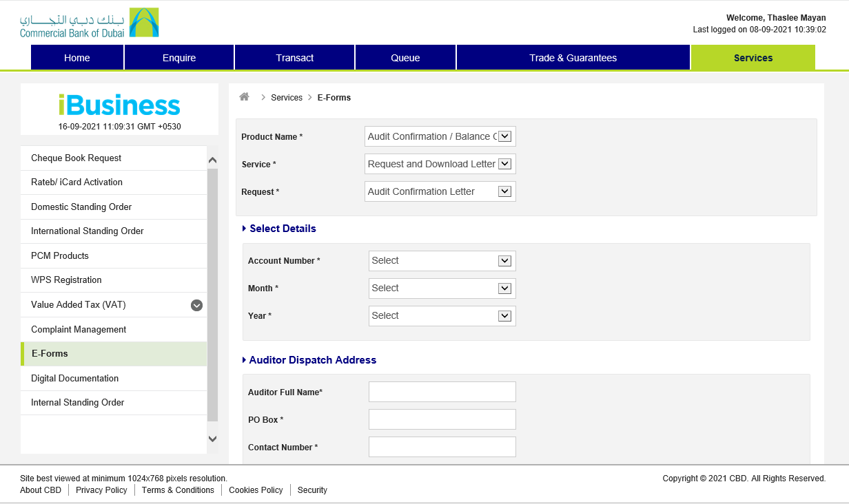Open the Queue tab

[x=405, y=58]
